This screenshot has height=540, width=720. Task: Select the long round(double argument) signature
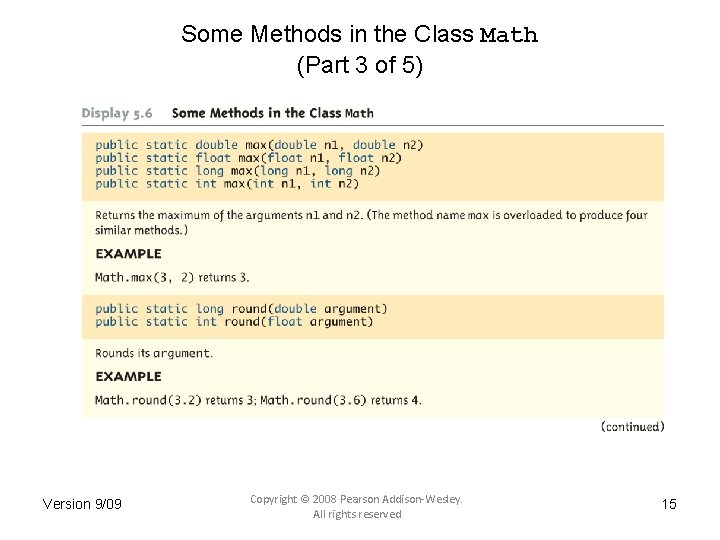pos(241,309)
